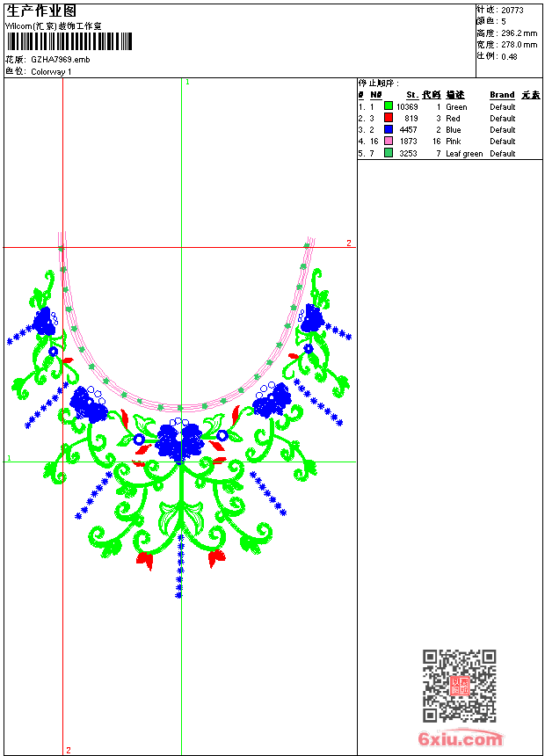Click the 'Wilcom(汇京)' studio name line
The width and height of the screenshot is (545, 756).
tap(53, 26)
